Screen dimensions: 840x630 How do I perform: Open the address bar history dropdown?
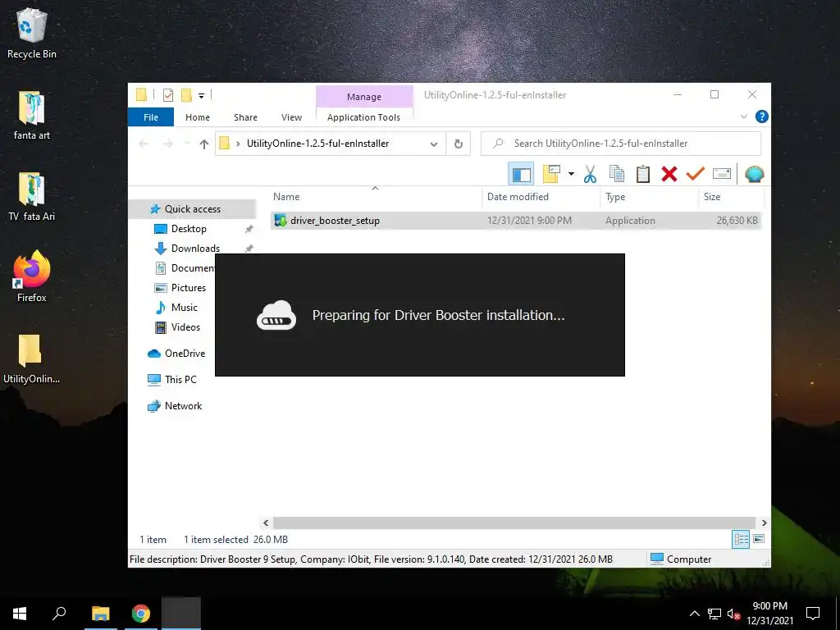[x=434, y=144]
